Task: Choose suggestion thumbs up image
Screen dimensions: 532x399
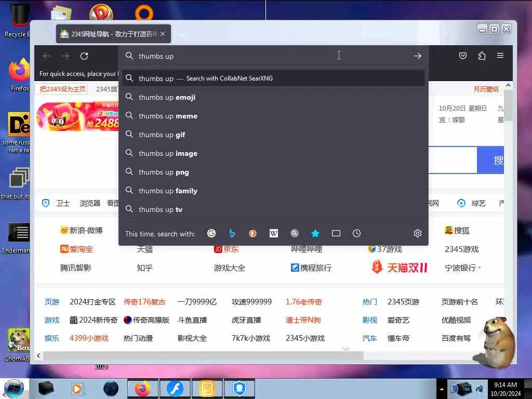Action: pos(273,153)
